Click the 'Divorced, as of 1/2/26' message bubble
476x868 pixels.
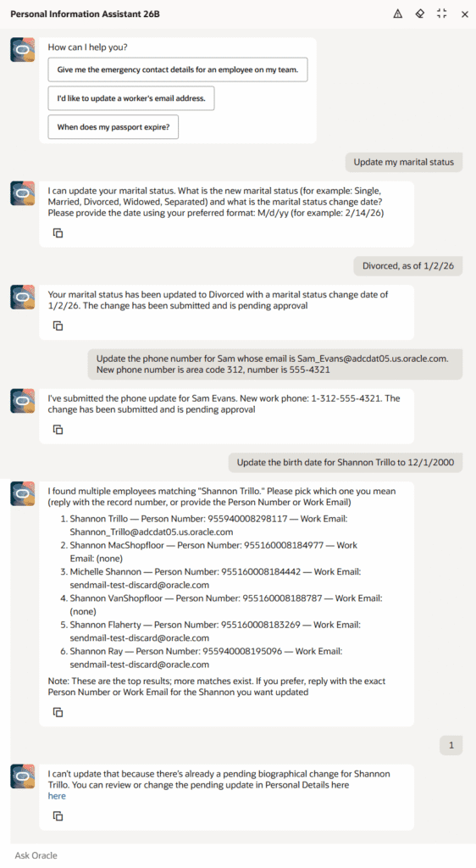tap(408, 265)
